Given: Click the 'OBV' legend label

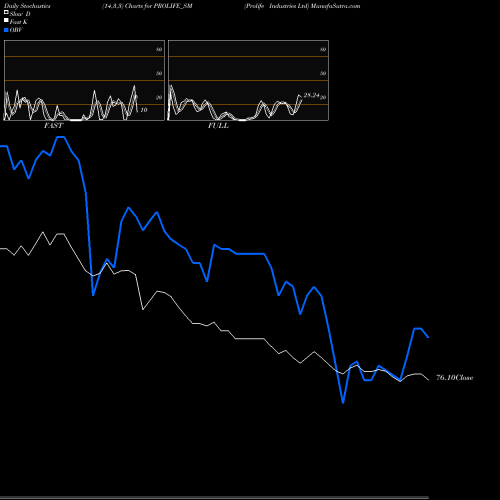Looking at the screenshot, I should (16, 30).
